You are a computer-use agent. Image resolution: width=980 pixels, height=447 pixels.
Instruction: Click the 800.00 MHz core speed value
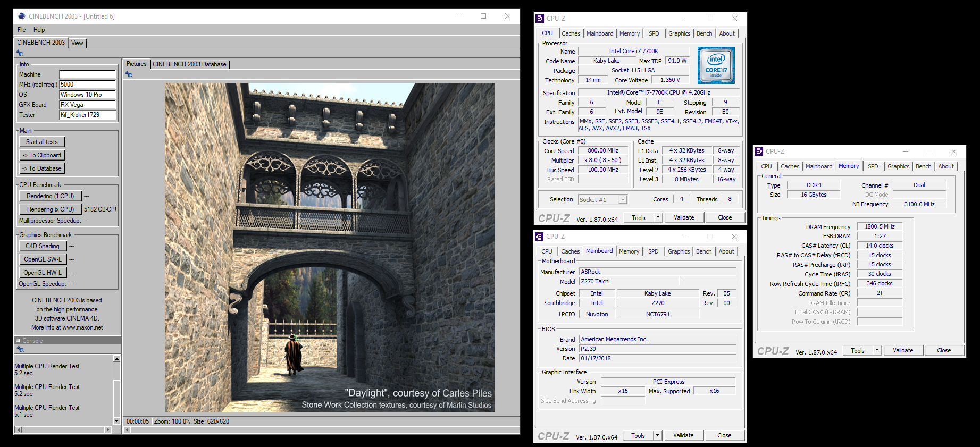(603, 150)
